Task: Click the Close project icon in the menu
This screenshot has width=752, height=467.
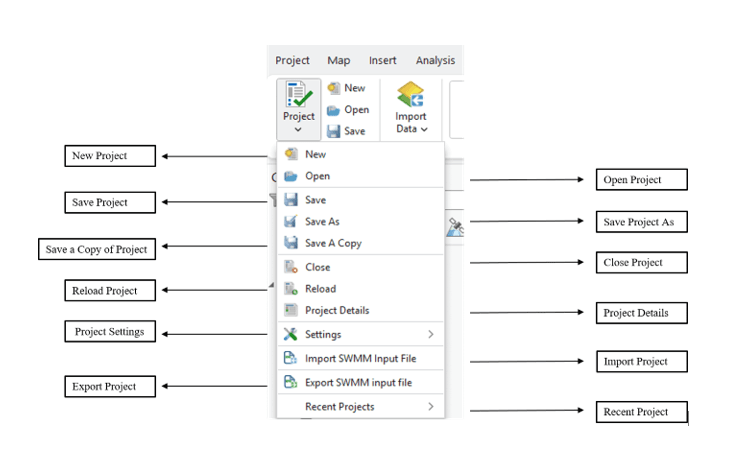Action: [x=291, y=267]
